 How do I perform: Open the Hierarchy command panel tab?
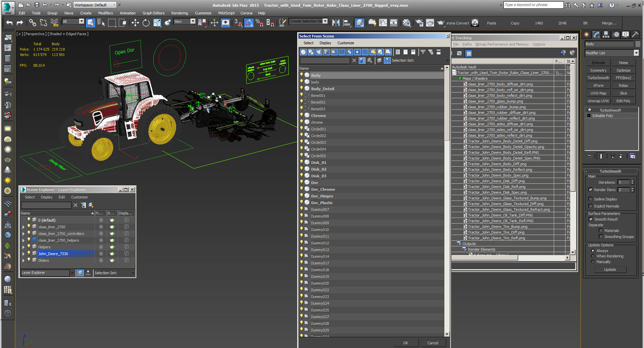click(x=606, y=35)
